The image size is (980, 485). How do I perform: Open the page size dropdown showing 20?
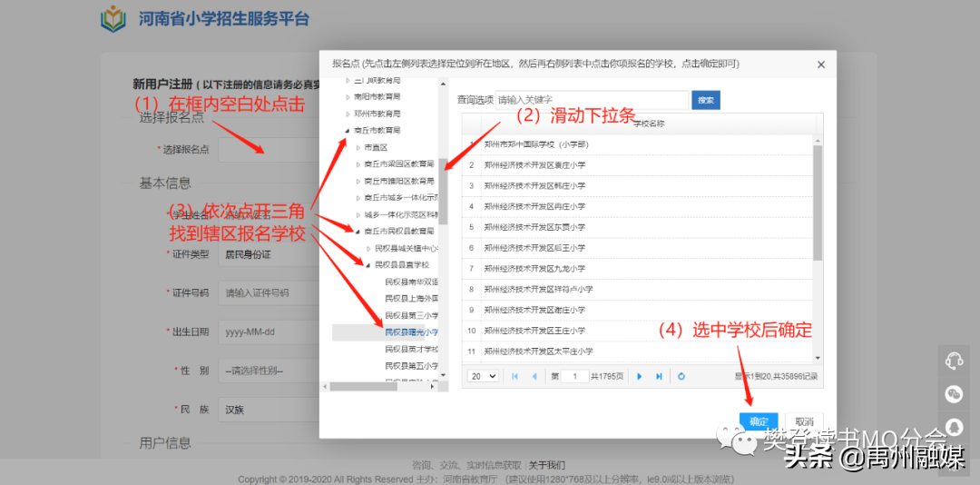pyautogui.click(x=482, y=376)
